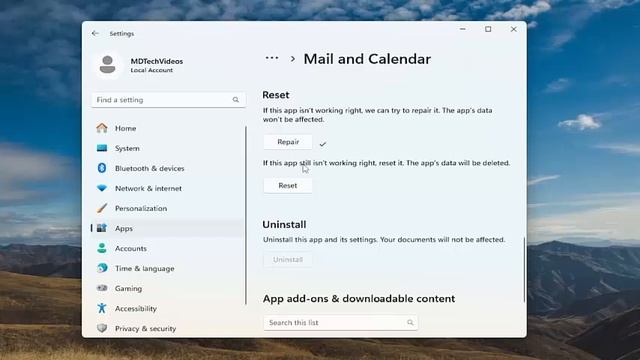Click the "Local Account" label
Screen dimensions: 640x360
tap(152, 70)
